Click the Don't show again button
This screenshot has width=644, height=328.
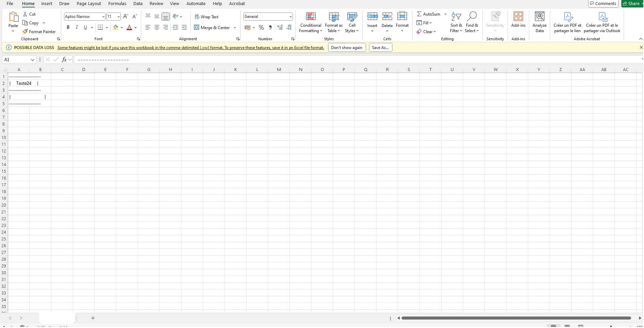[x=347, y=48]
